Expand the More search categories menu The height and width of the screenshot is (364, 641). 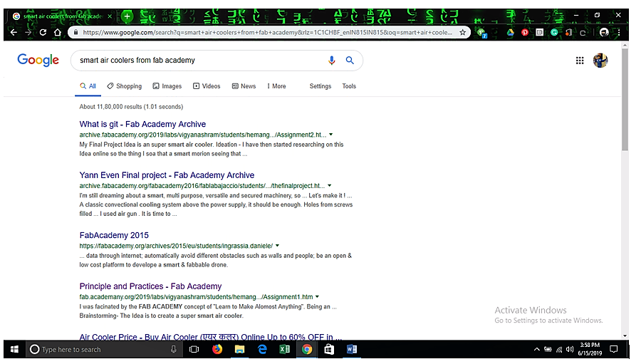[x=276, y=86]
